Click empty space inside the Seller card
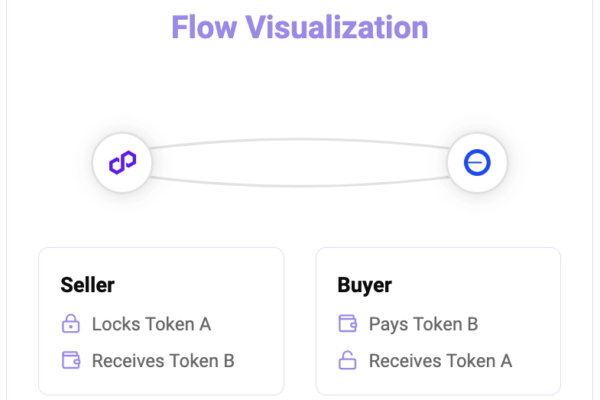Image resolution: width=600 pixels, height=400 pixels. pyautogui.click(x=230, y=291)
